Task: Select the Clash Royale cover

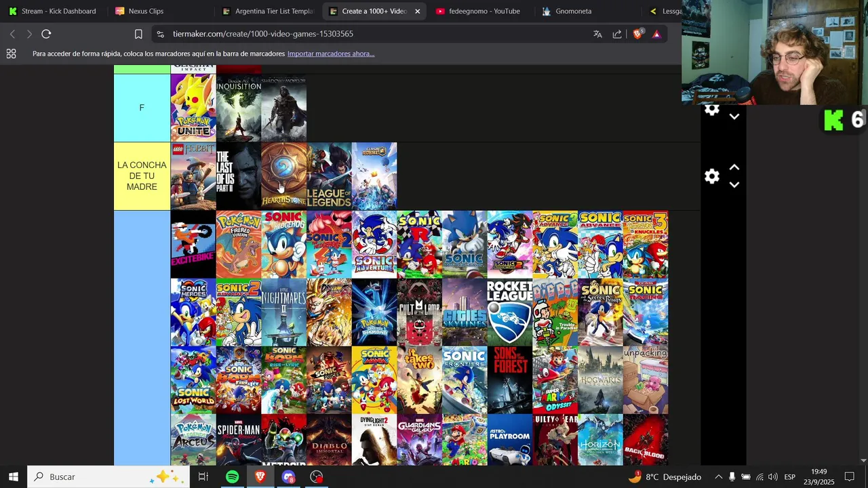Action: click(x=374, y=176)
